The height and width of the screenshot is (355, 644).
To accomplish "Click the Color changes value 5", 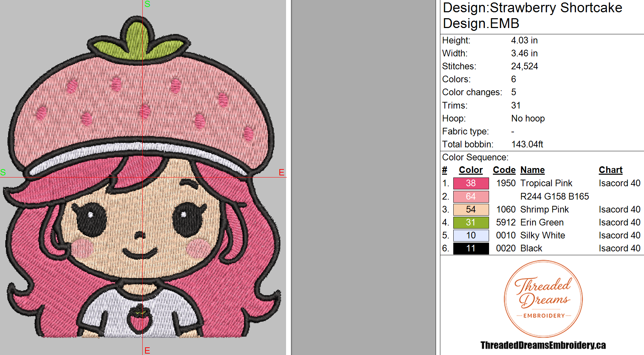I will click(x=514, y=92).
